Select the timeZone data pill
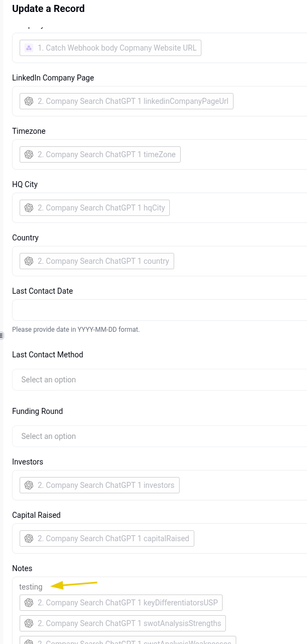This screenshot has height=644, width=307. 100,154
